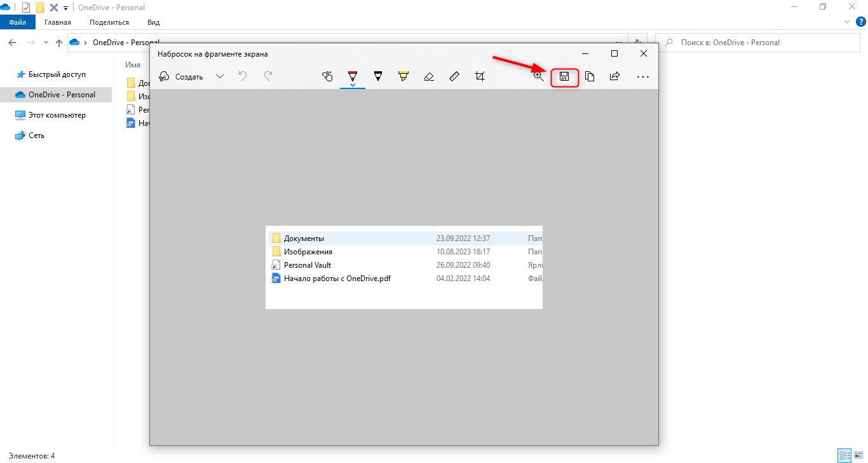
Task: Open Быстрый доступ in the sidebar
Action: 57,74
